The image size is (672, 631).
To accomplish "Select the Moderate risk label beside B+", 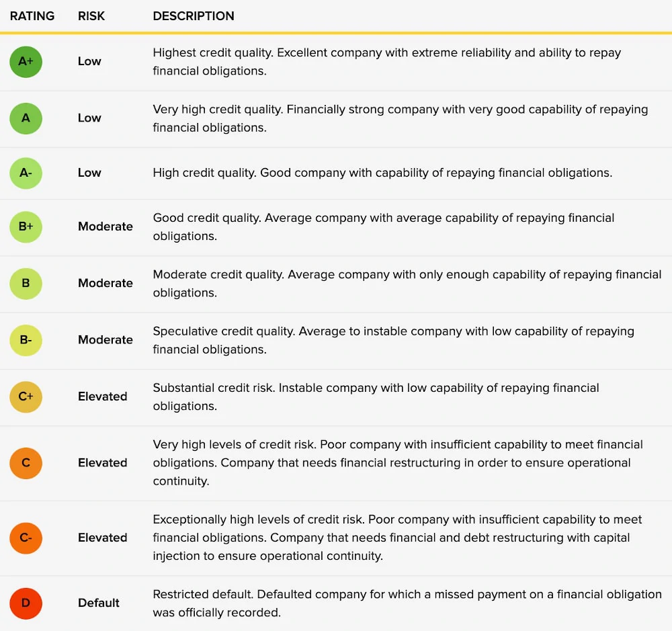I will [106, 226].
